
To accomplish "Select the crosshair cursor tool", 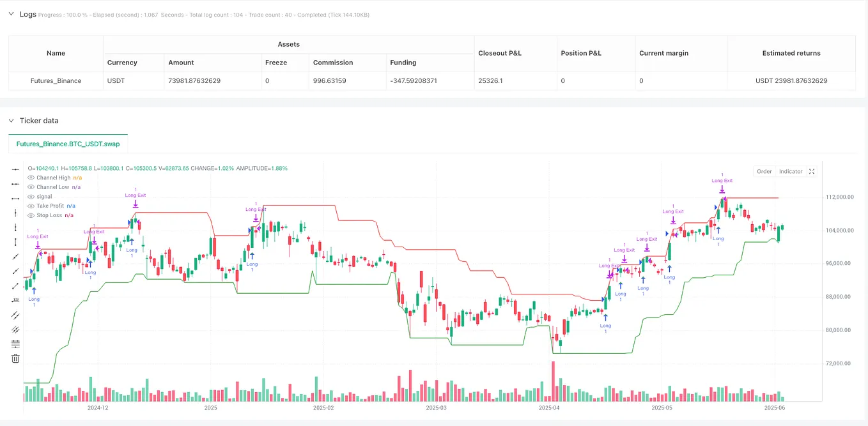I will pyautogui.click(x=15, y=169).
